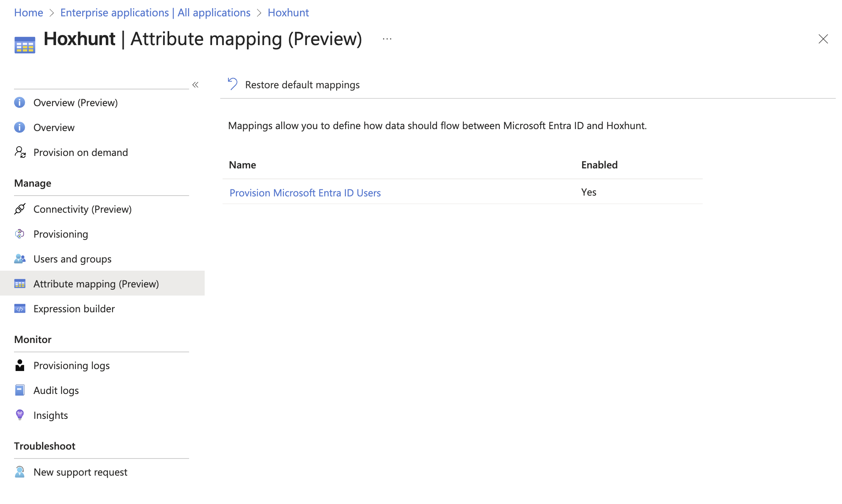The image size is (842, 504).
Task: View Provisioning logs
Action: pos(72,366)
